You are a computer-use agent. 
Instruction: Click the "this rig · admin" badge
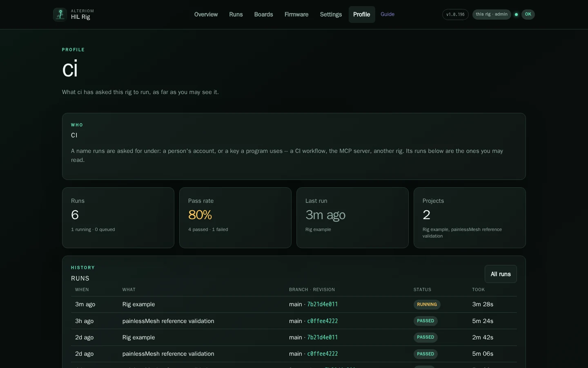pyautogui.click(x=492, y=14)
